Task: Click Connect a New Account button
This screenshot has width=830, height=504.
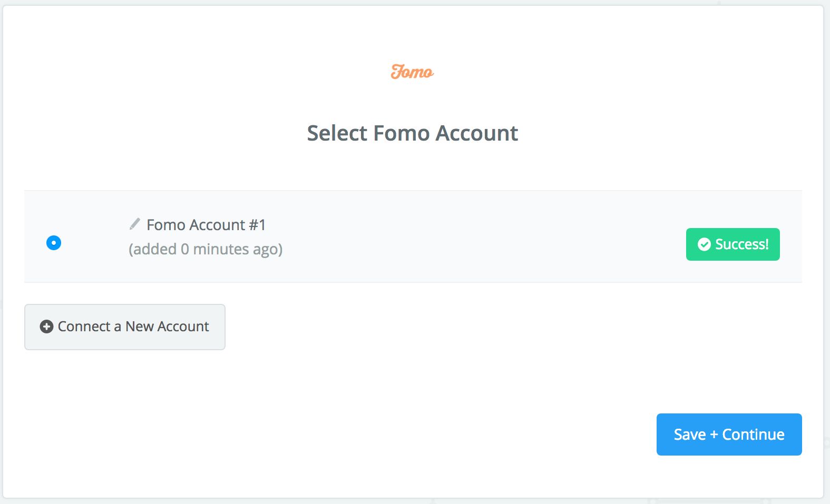Action: pos(125,327)
